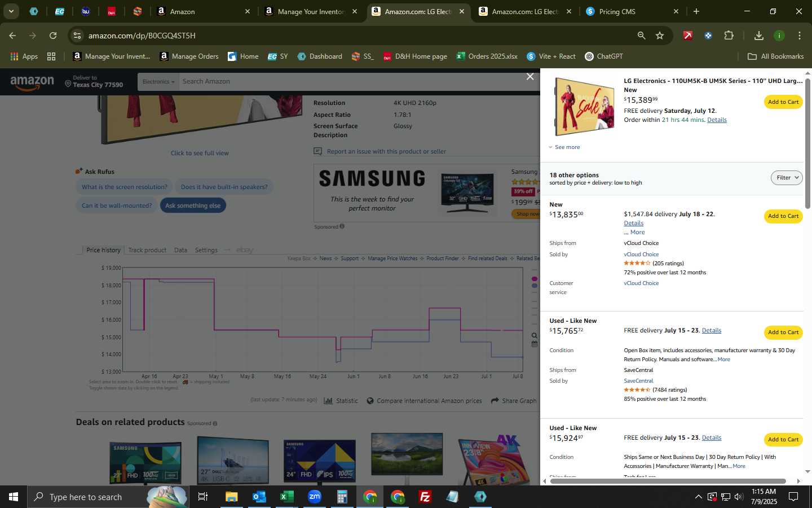Open the D&H Home page bookmark
Image resolution: width=812 pixels, height=508 pixels.
tap(415, 56)
